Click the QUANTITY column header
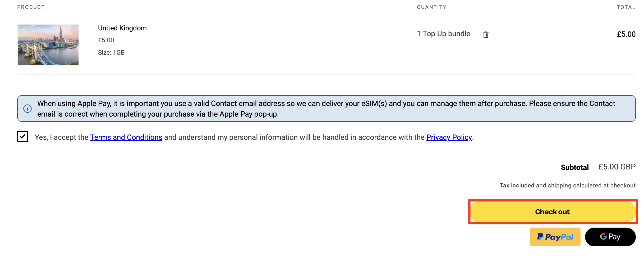This screenshot has height=258, width=644. click(431, 7)
